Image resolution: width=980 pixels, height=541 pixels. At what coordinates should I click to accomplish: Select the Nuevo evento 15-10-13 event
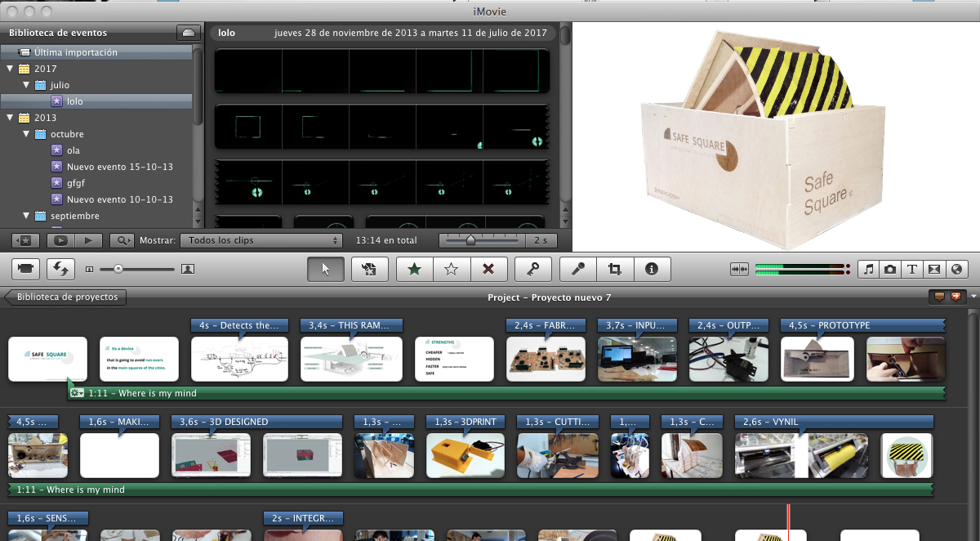point(96,167)
